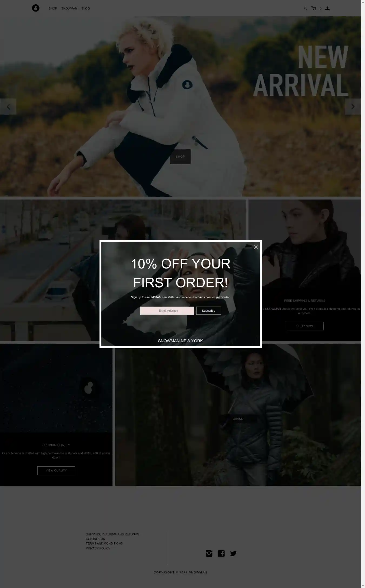The width and height of the screenshot is (365, 588).
Task: Open the SNOWMAN menu item
Action: (x=69, y=8)
